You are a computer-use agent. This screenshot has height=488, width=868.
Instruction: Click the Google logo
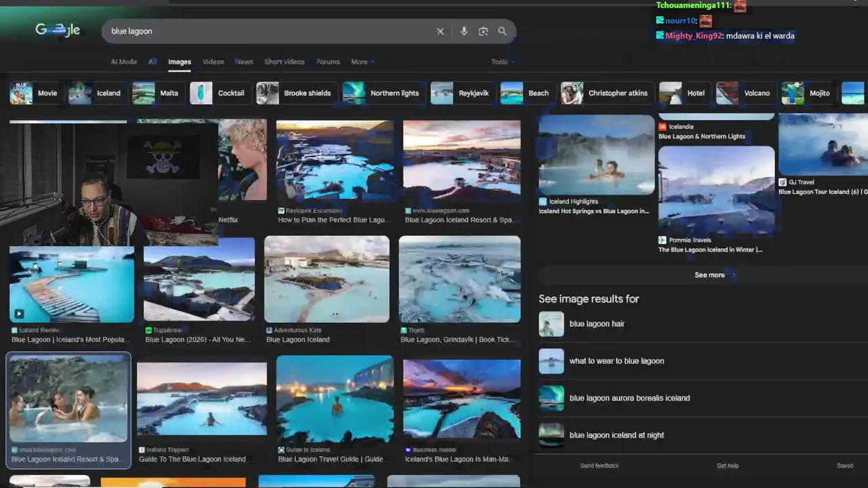(x=58, y=30)
